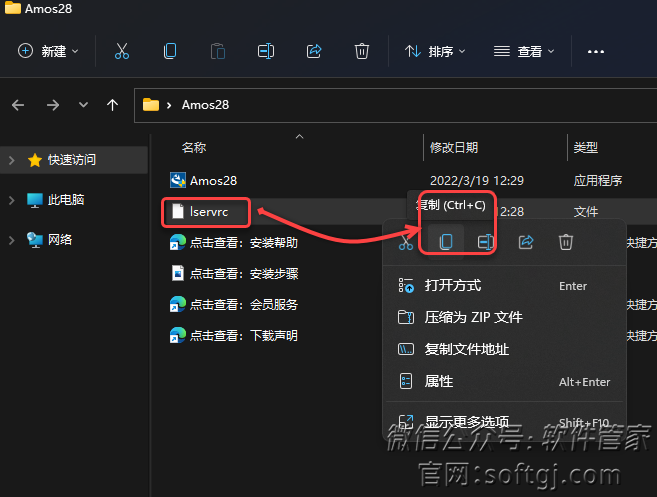Viewport: 657px width, 497px height.
Task: Click the Amos28 application icon
Action: point(178,180)
